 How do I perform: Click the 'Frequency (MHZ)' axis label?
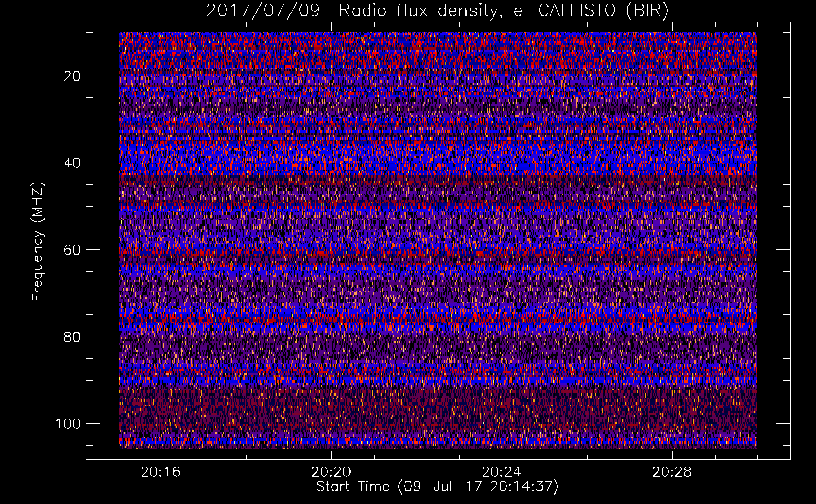tap(38, 242)
